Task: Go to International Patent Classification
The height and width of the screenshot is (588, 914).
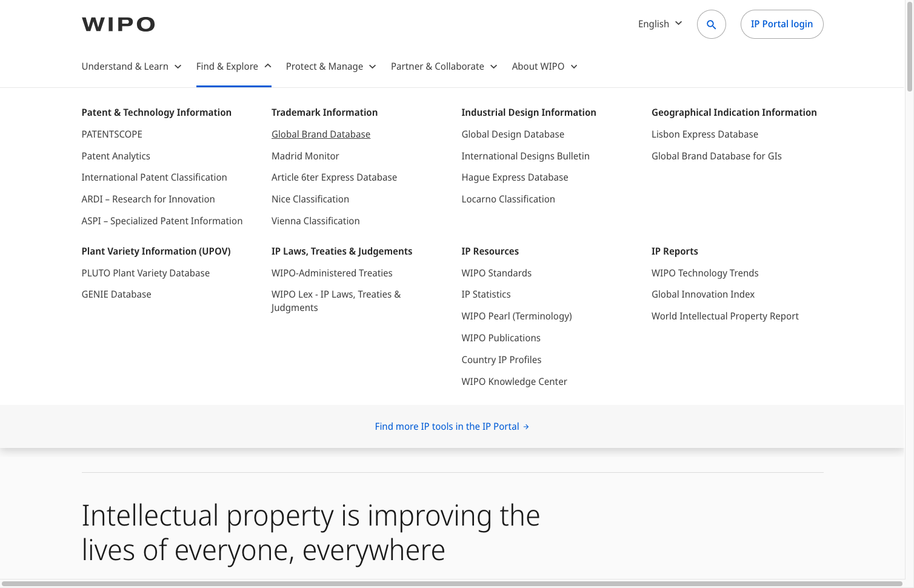Action: click(155, 177)
